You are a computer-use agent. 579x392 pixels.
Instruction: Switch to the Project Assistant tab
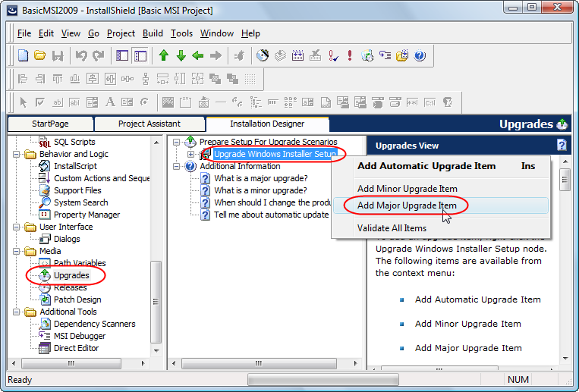149,124
